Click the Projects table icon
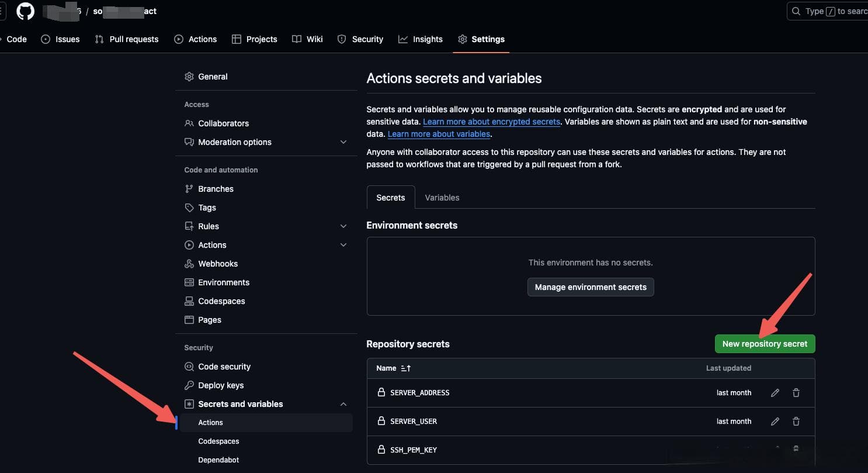The width and height of the screenshot is (868, 473). coord(237,39)
